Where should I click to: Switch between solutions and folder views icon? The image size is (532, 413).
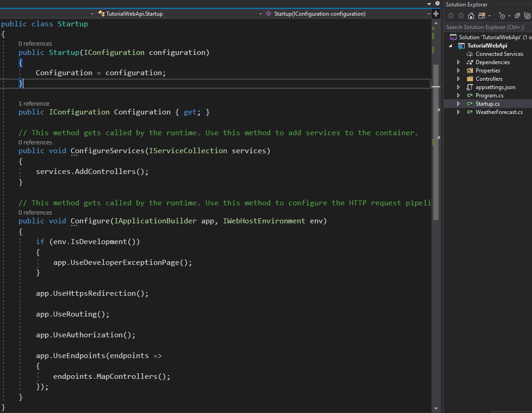[x=482, y=16]
